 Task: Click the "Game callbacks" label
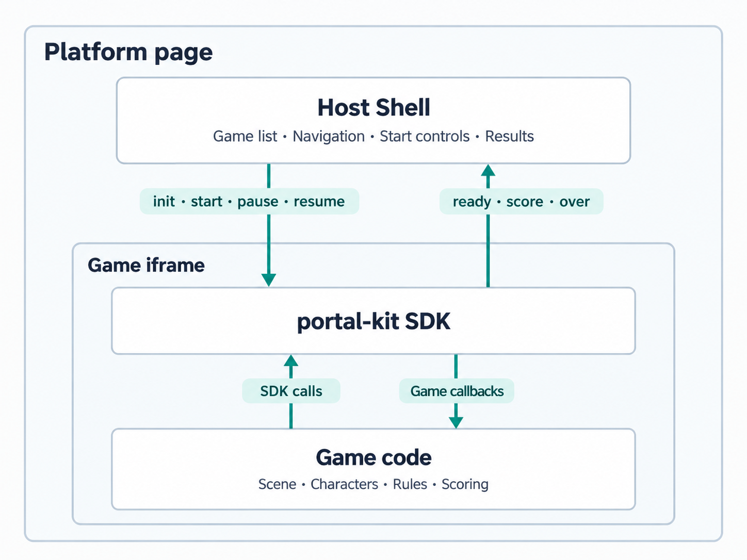tap(457, 391)
